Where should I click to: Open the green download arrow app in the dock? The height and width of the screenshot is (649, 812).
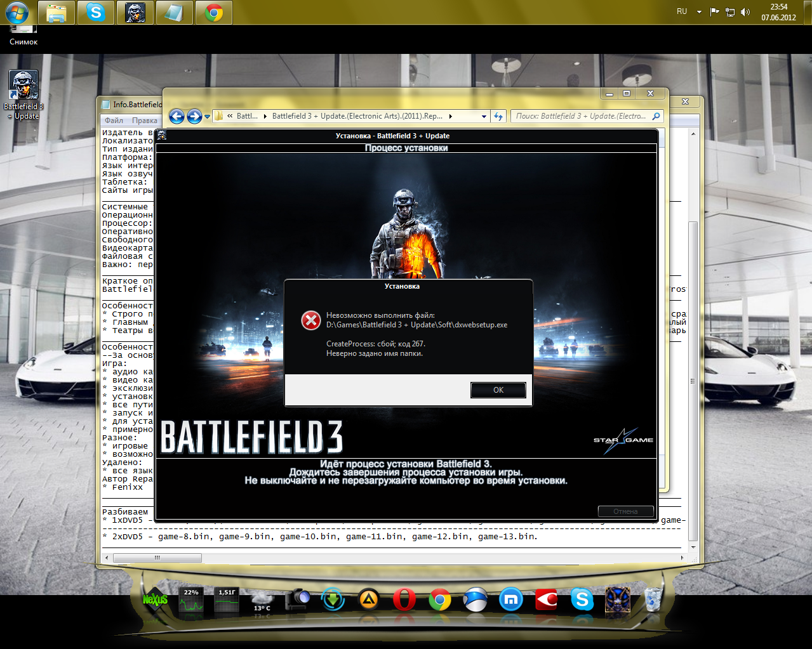pyautogui.click(x=333, y=599)
